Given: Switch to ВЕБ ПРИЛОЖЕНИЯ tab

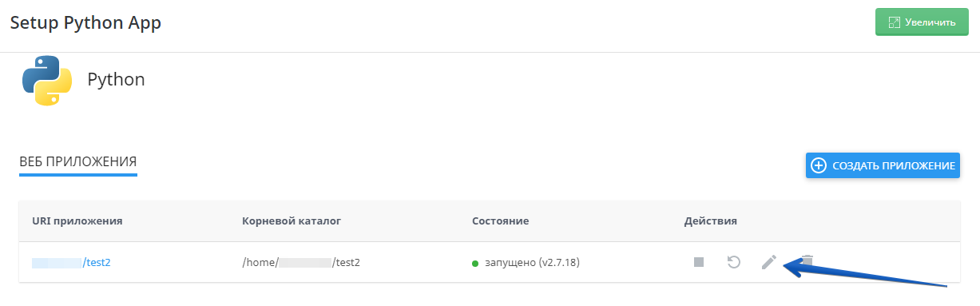Looking at the screenshot, I should (78, 163).
